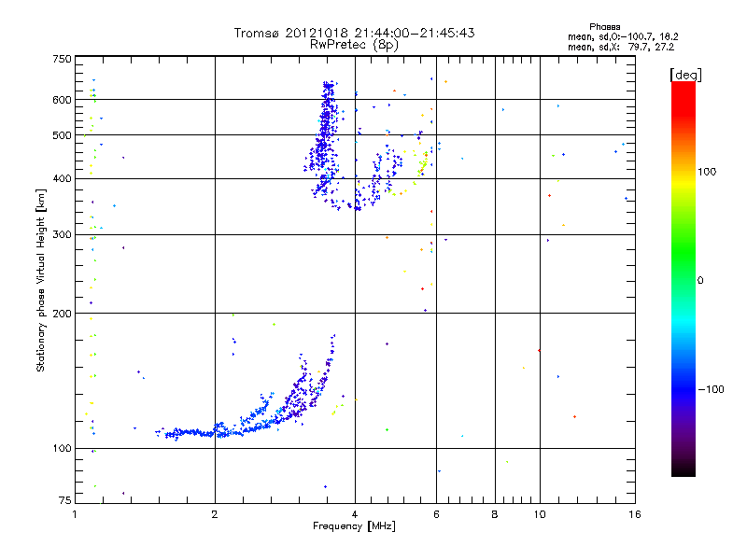This screenshot has height=560, width=747.
Task: Click the y-axis tick label '400'
Action: (62, 178)
